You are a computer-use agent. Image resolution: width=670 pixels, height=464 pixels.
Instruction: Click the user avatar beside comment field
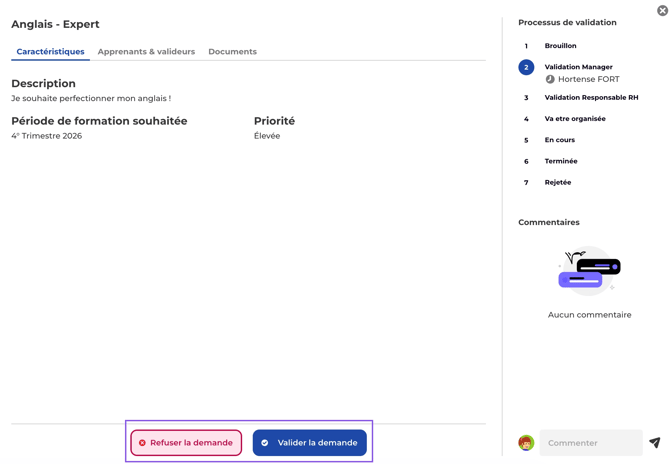click(526, 443)
